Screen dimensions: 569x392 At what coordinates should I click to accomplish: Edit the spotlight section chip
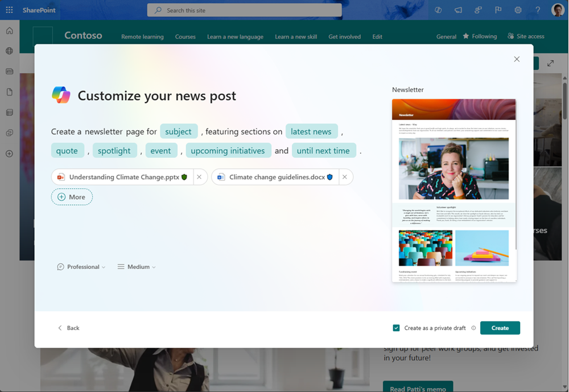(114, 151)
